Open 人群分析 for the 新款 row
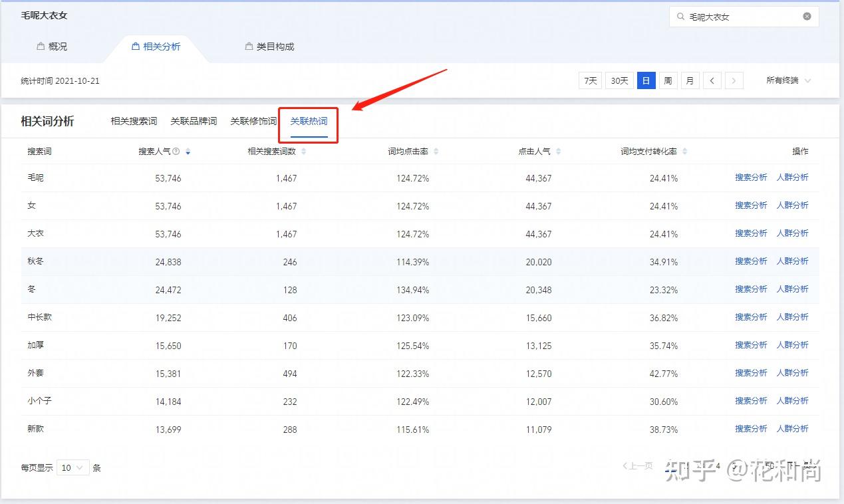 tap(793, 429)
